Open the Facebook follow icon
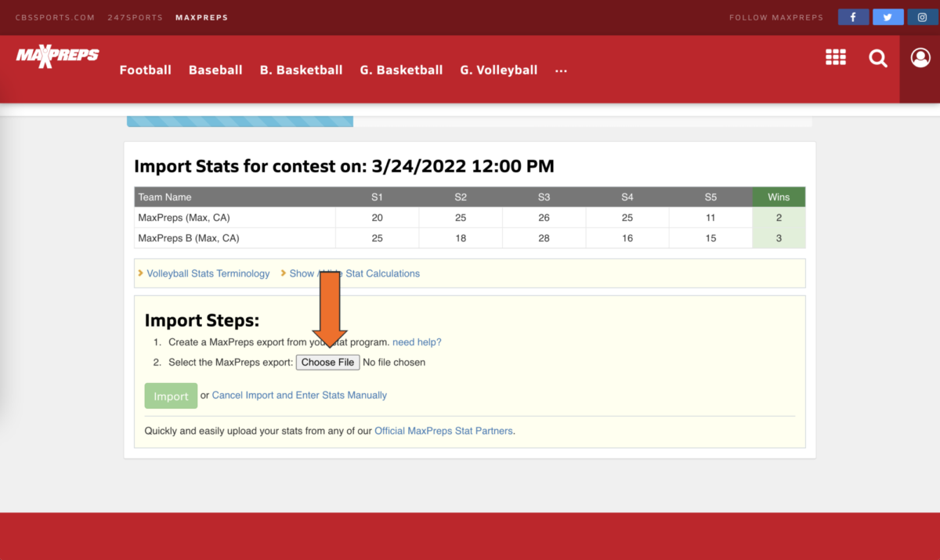Screen dimensions: 940x560 tap(853, 17)
